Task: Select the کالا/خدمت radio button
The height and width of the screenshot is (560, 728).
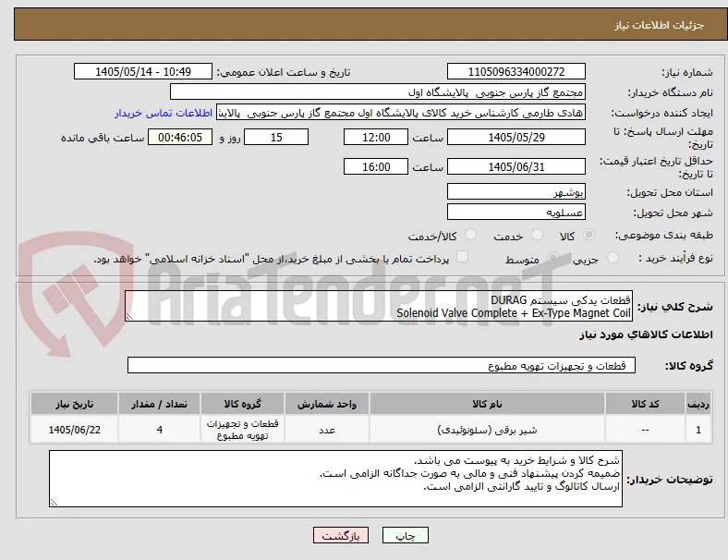Action: point(471,235)
